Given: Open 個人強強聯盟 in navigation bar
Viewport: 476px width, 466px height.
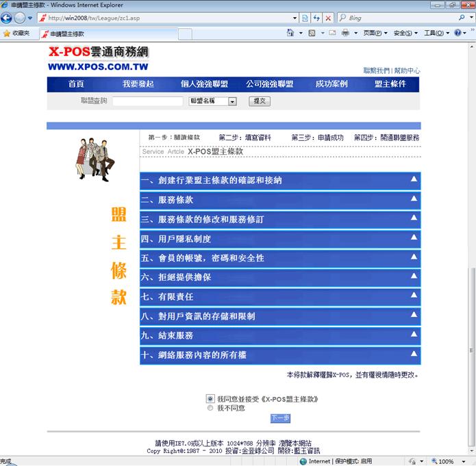Looking at the screenshot, I should point(203,84).
